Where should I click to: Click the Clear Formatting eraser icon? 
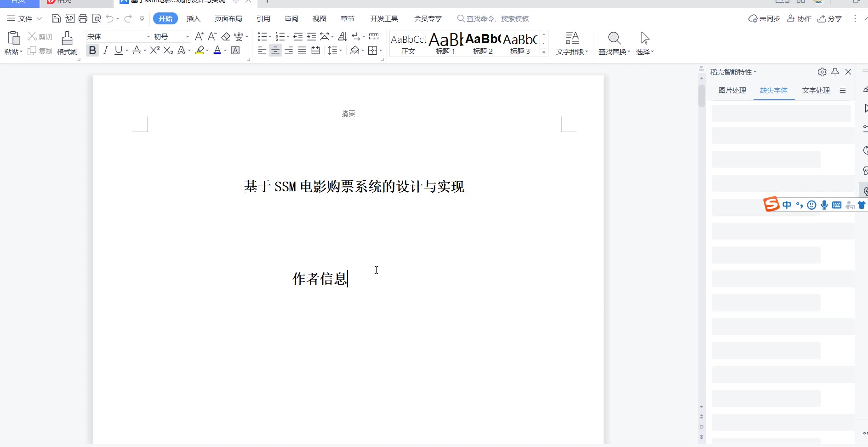[226, 36]
